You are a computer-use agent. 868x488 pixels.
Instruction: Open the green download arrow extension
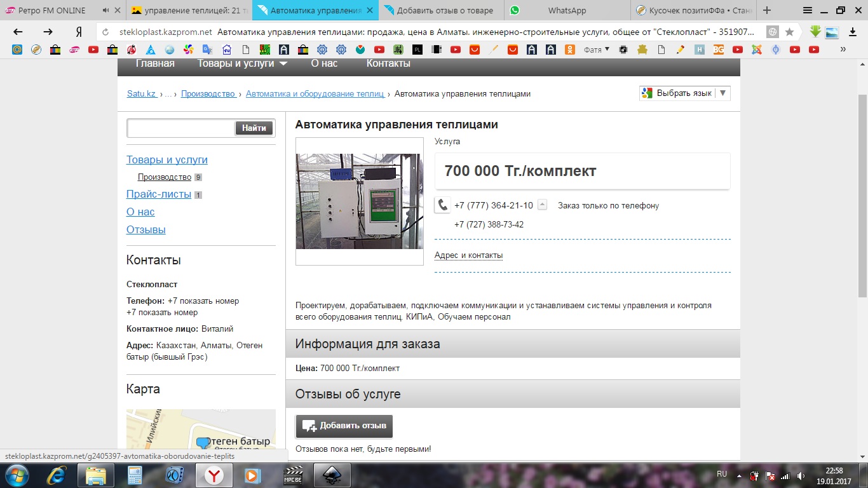coord(815,32)
